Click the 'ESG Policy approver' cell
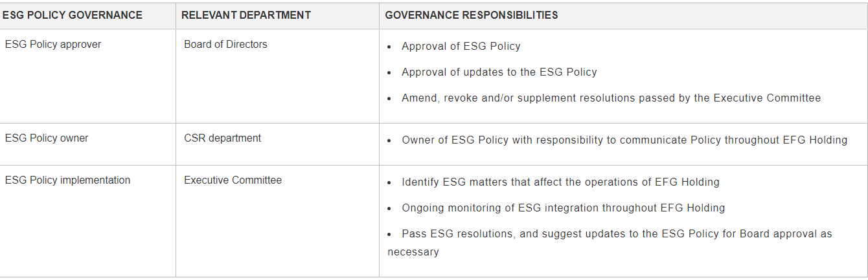868x280 pixels. (53, 45)
